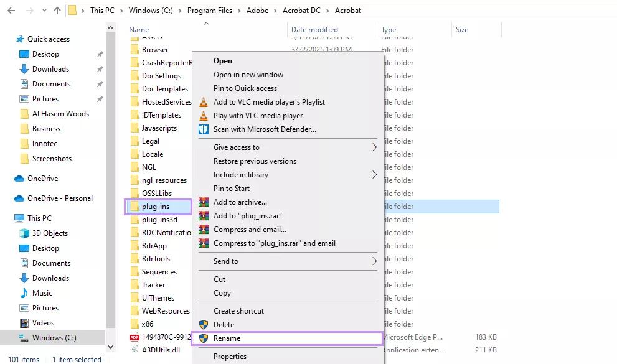Viewport: 617px width, 364px height.
Task: Navigate to Adobe in the breadcrumb
Action: [x=258, y=11]
